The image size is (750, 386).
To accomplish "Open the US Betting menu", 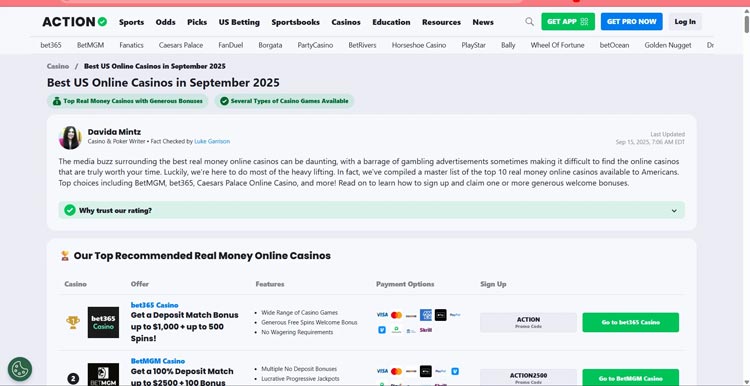I will [239, 22].
